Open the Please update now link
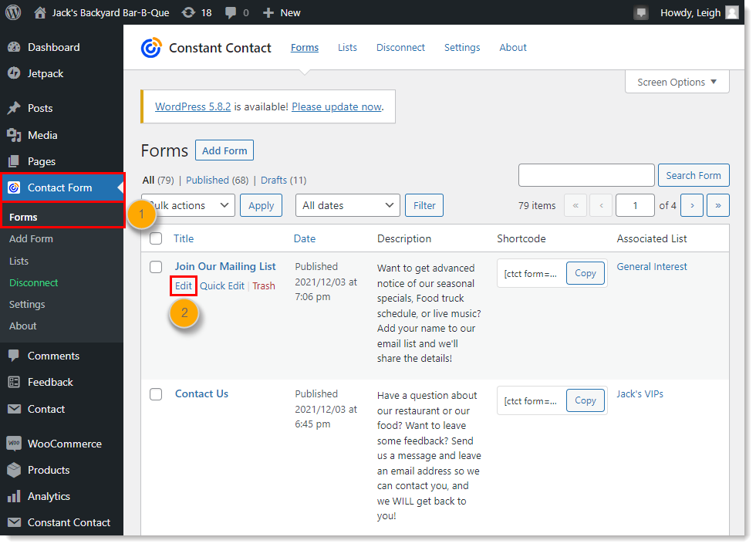This screenshot has width=756, height=547. click(337, 106)
